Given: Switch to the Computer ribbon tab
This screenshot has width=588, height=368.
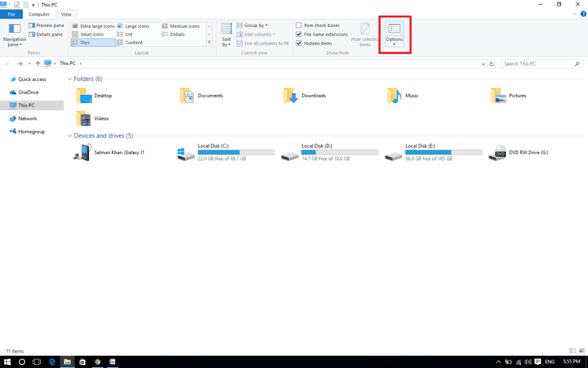Looking at the screenshot, I should pos(39,14).
